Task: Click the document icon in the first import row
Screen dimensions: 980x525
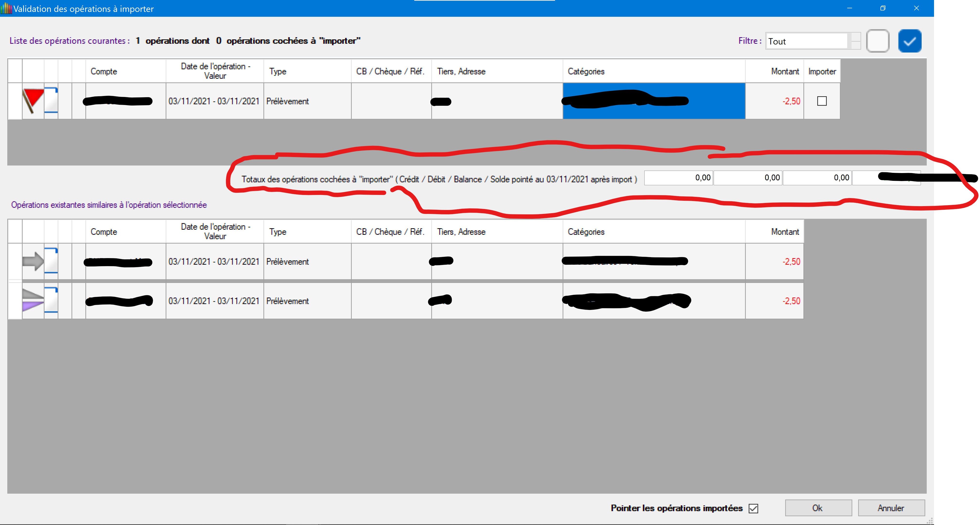Action: point(51,100)
